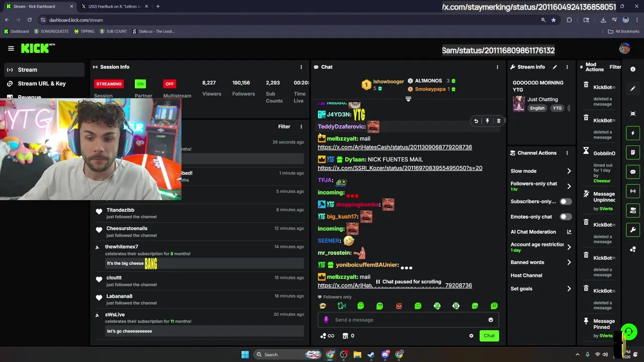The width and height of the screenshot is (644, 362).
Task: Insert the red angry emote
Action: (399, 306)
